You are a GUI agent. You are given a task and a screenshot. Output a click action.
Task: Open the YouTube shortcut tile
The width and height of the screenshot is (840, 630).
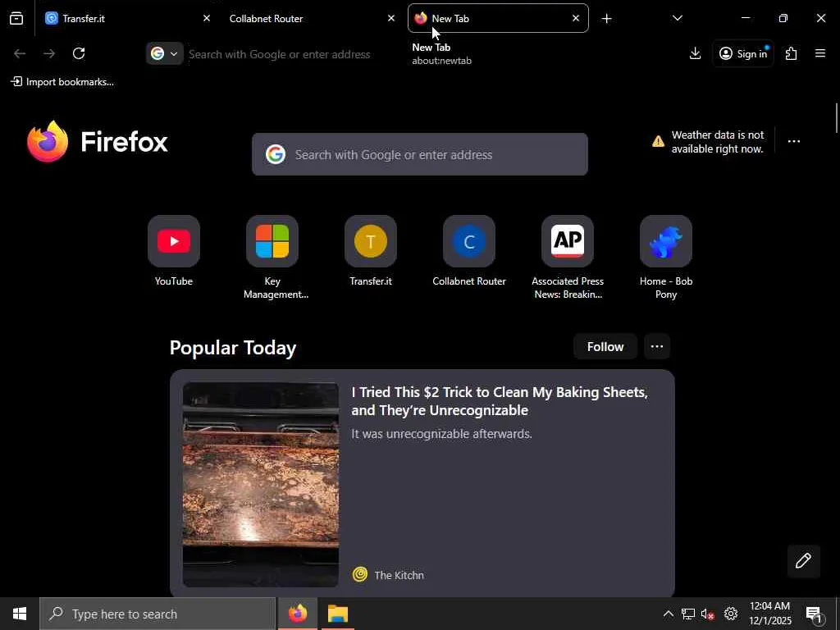point(174,241)
